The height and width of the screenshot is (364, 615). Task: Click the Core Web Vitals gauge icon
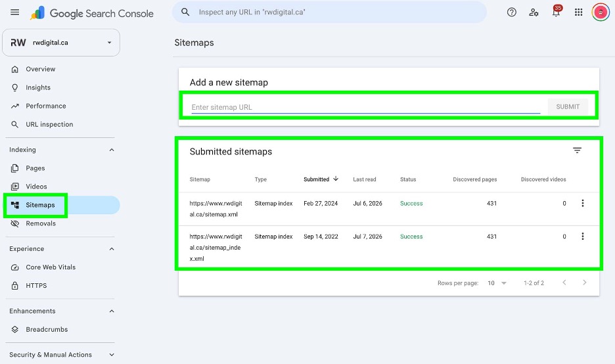[15, 267]
